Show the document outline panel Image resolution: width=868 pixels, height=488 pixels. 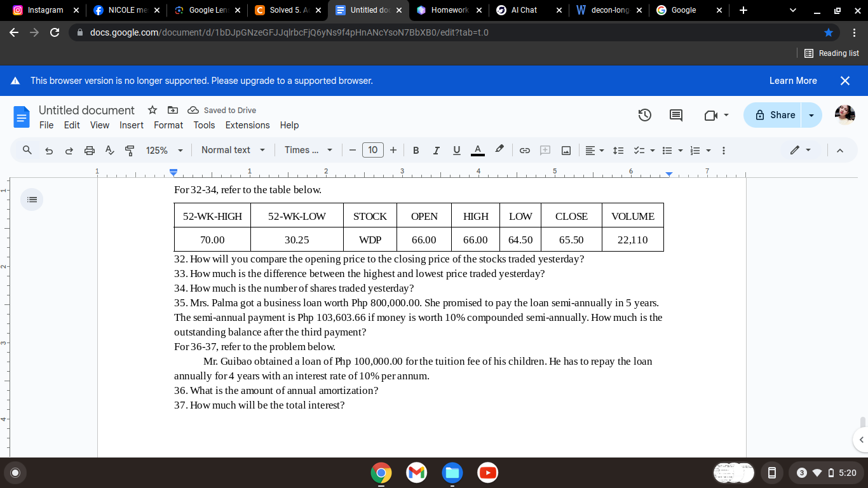[x=32, y=200]
